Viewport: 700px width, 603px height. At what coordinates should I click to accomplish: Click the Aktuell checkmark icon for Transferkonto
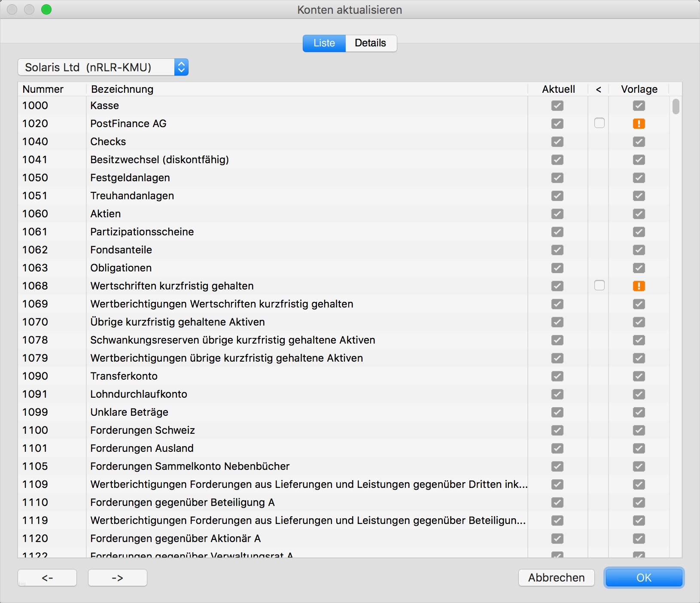click(x=557, y=376)
